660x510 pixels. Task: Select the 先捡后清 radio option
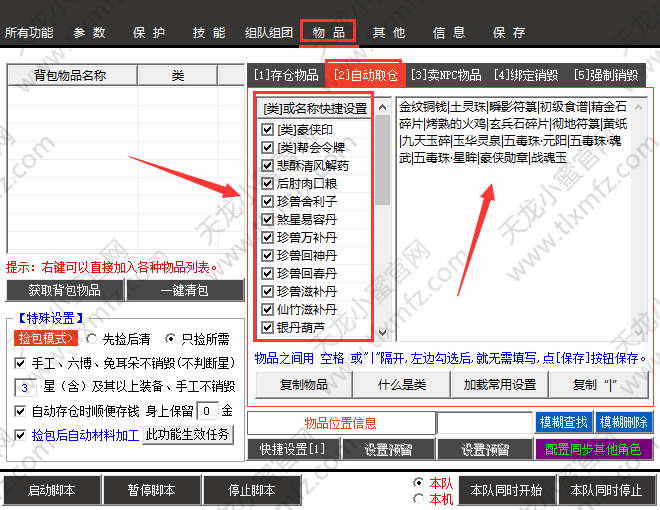pos(91,338)
